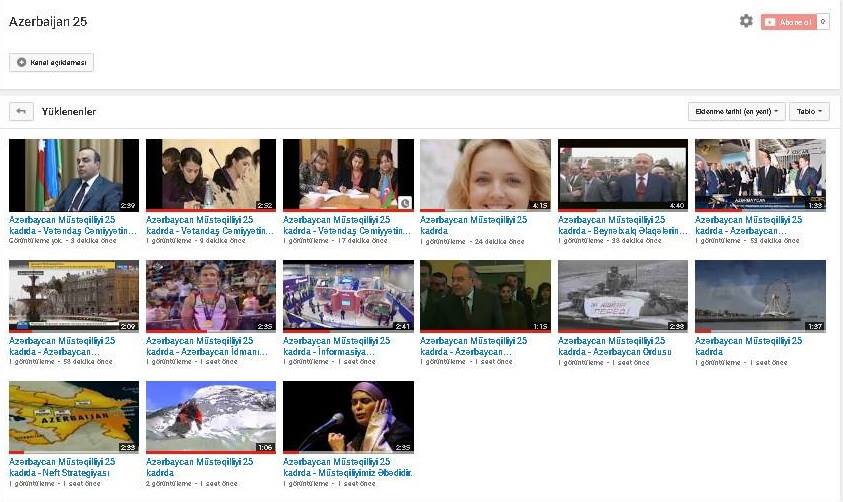Play thumbnail of singer in purple headscarf

click(x=348, y=417)
